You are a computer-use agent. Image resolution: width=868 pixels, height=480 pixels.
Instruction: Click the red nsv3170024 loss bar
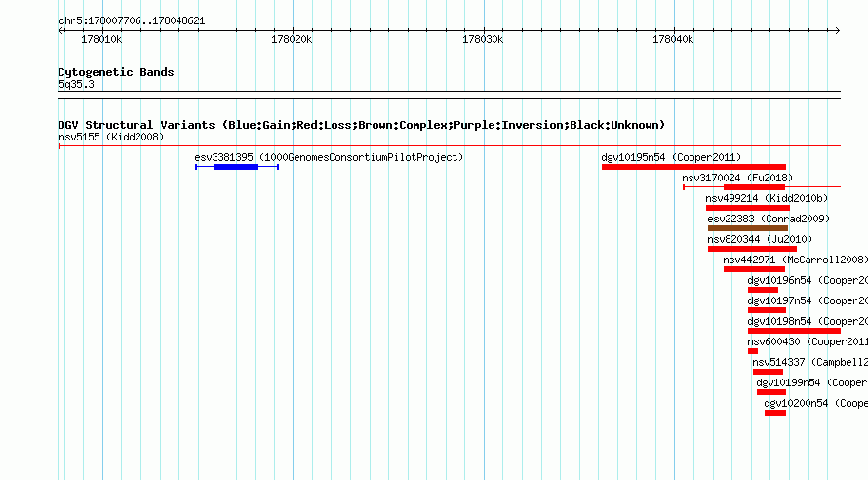754,187
